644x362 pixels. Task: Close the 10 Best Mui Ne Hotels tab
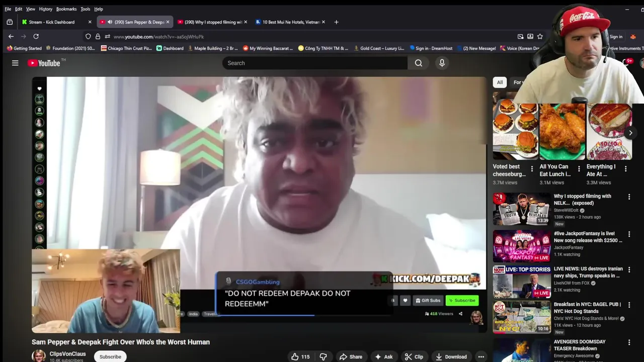[x=323, y=22]
